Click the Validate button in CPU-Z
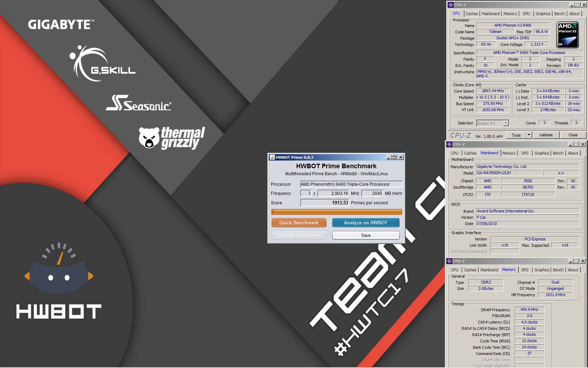 coord(546,135)
